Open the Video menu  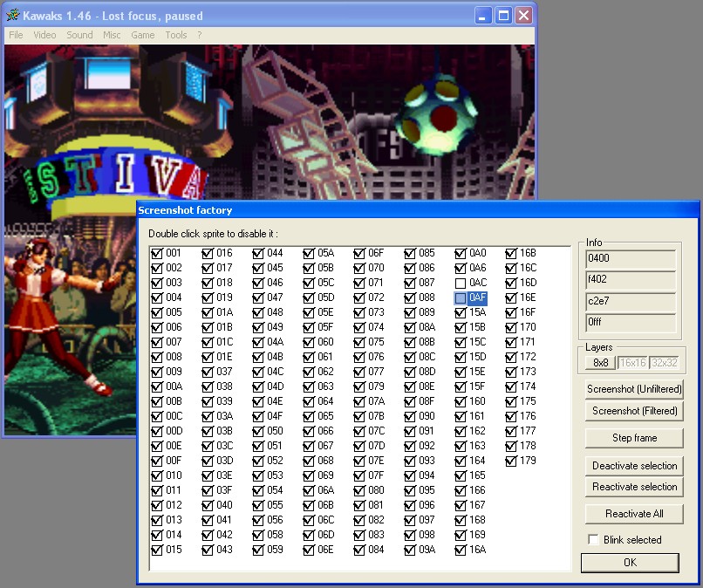click(x=44, y=35)
